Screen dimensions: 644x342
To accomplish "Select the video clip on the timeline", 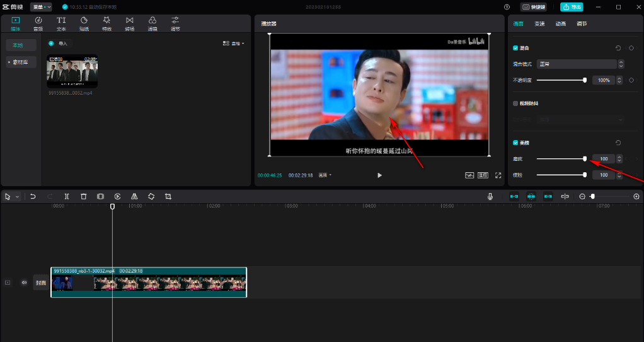I will coord(149,282).
